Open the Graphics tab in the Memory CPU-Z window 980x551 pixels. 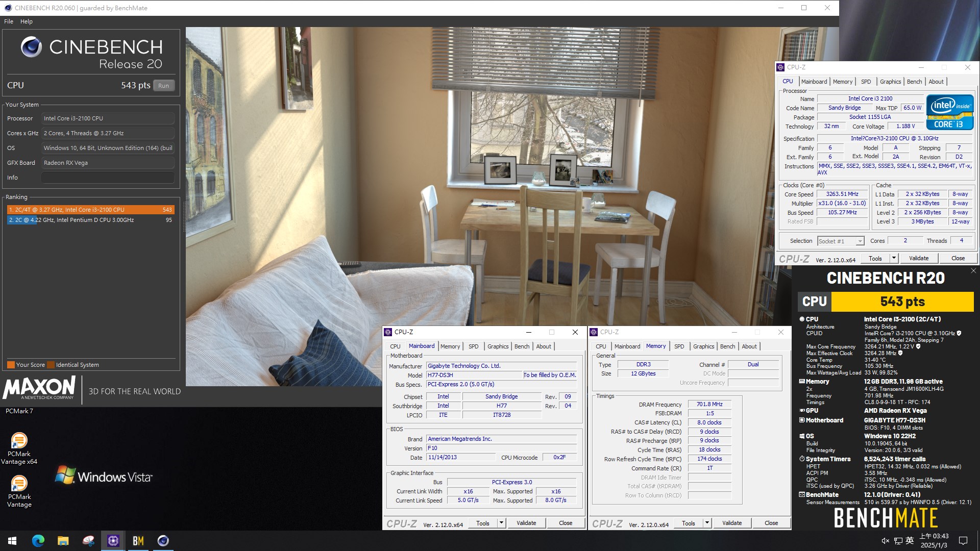pyautogui.click(x=703, y=346)
